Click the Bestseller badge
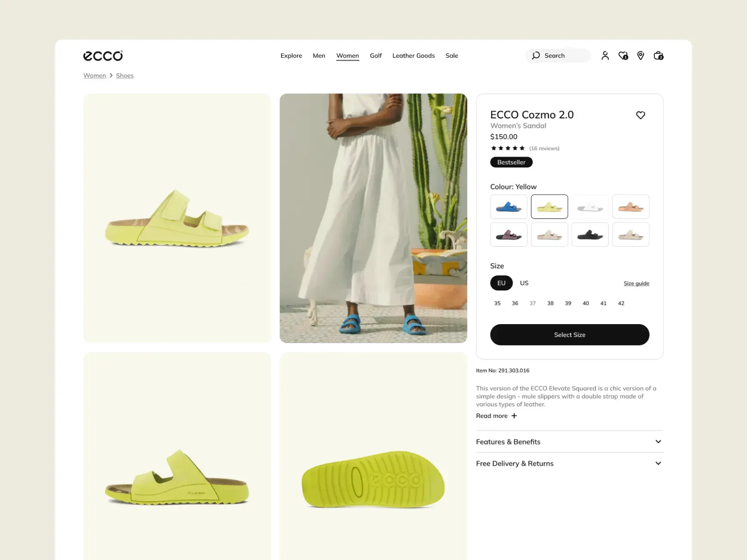The image size is (747, 560). (511, 162)
